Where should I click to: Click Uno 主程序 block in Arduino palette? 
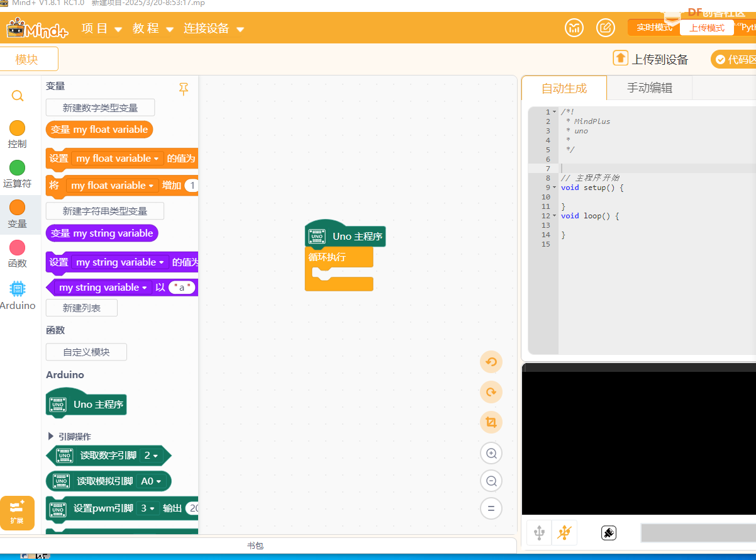(x=87, y=403)
